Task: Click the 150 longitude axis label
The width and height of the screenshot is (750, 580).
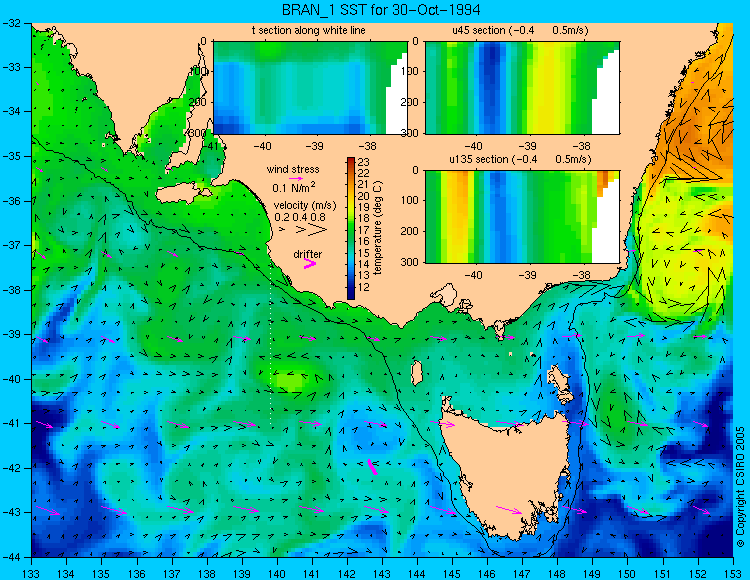Action: coord(628,573)
